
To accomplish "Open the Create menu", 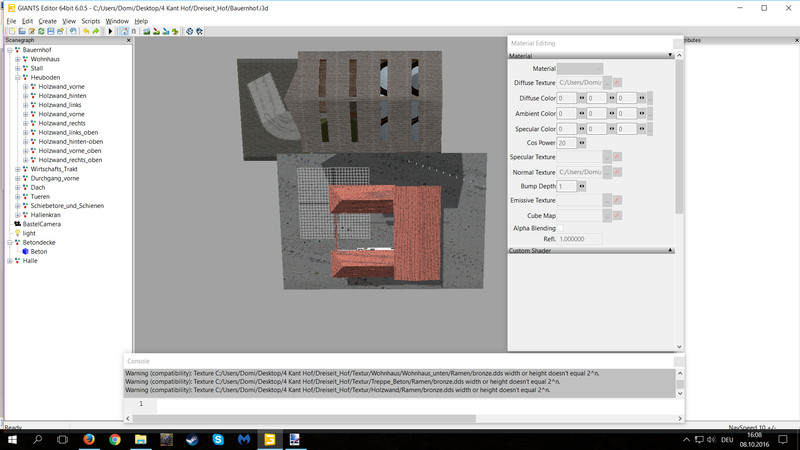I will (x=47, y=21).
